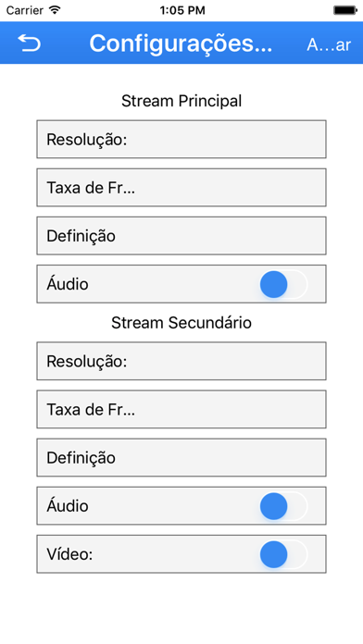Viewport: 363px width, 644px height.
Task: Toggle Áudio switch under Stream Principal
Action: pos(283,284)
